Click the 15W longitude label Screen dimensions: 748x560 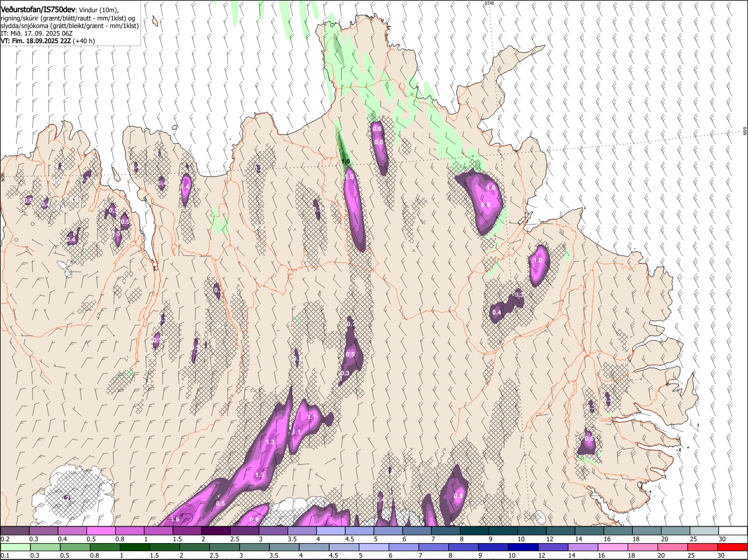coord(489,4)
